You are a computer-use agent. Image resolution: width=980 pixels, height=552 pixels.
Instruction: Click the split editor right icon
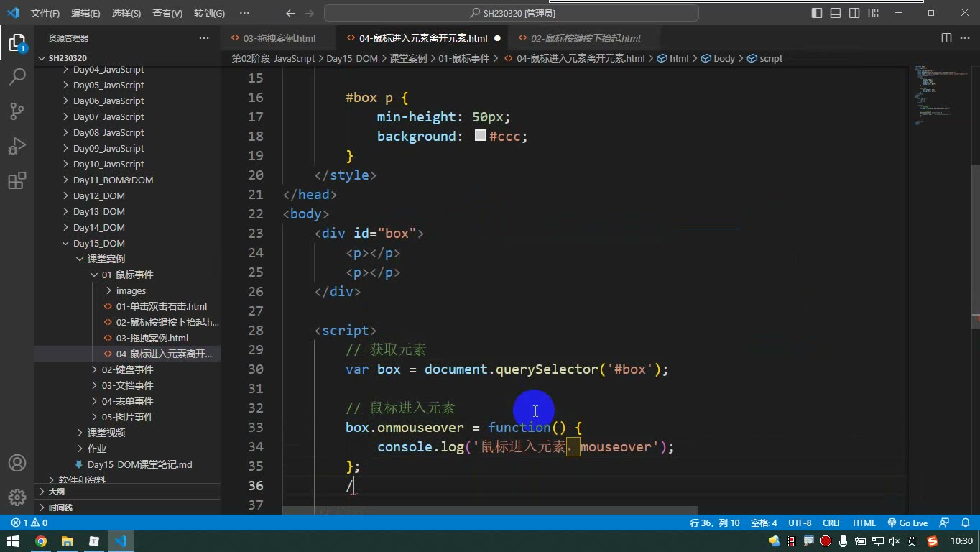click(946, 38)
